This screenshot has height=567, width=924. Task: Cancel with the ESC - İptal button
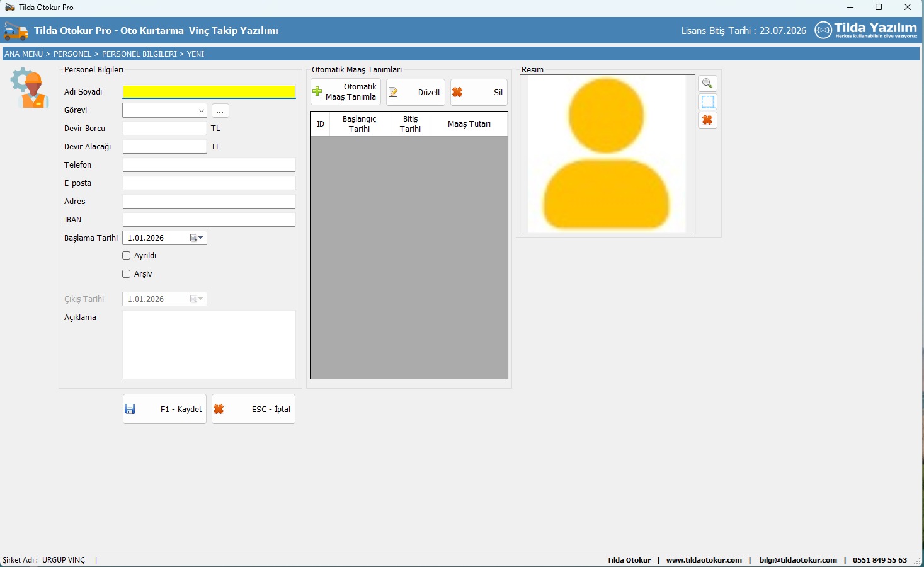253,409
